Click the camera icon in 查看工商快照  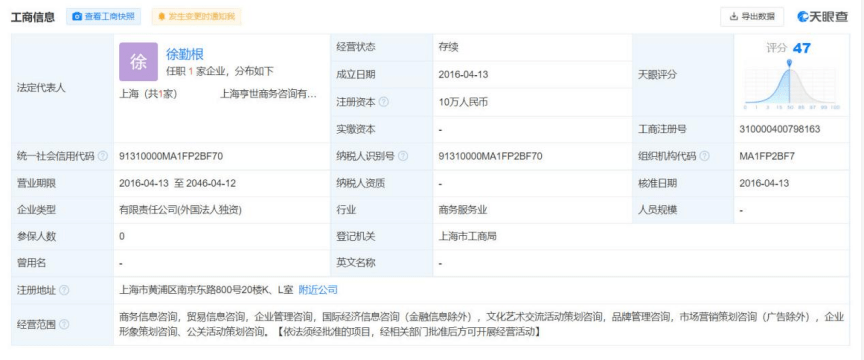tap(77, 17)
